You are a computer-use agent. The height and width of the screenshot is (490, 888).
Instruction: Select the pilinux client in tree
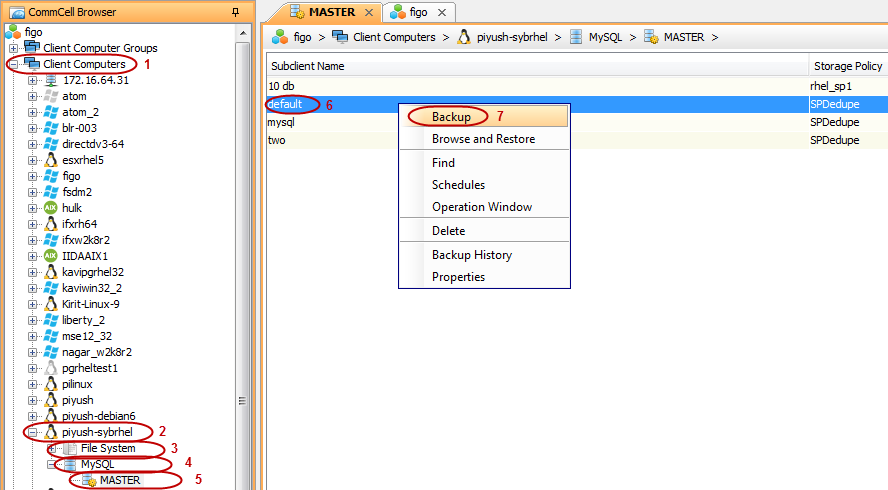point(77,384)
